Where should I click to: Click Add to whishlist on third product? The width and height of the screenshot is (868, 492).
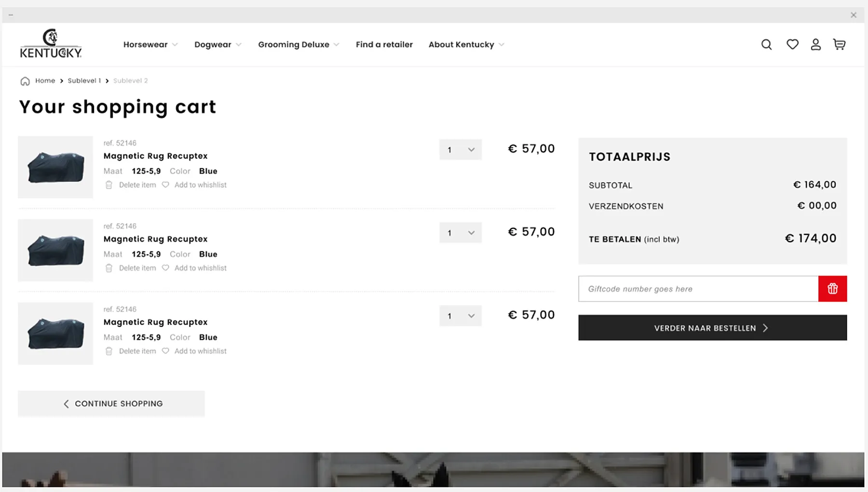(201, 351)
